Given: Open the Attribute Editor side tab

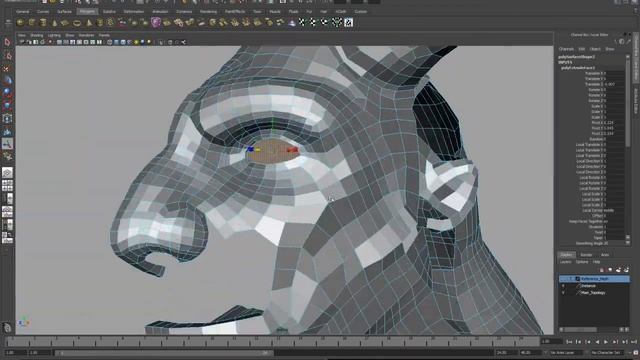Looking at the screenshot, I should [x=636, y=101].
